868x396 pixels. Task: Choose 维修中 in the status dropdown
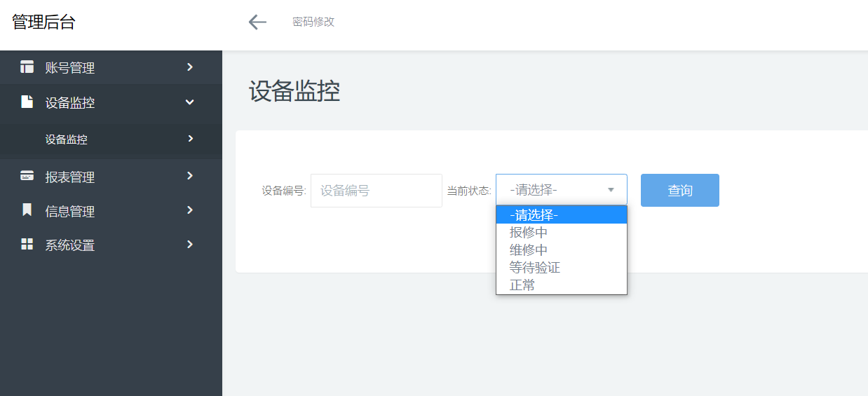click(529, 250)
